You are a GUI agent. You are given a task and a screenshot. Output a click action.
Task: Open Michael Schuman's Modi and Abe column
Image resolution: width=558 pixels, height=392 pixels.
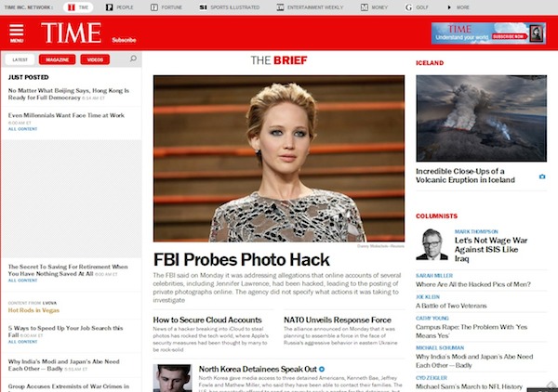474,360
